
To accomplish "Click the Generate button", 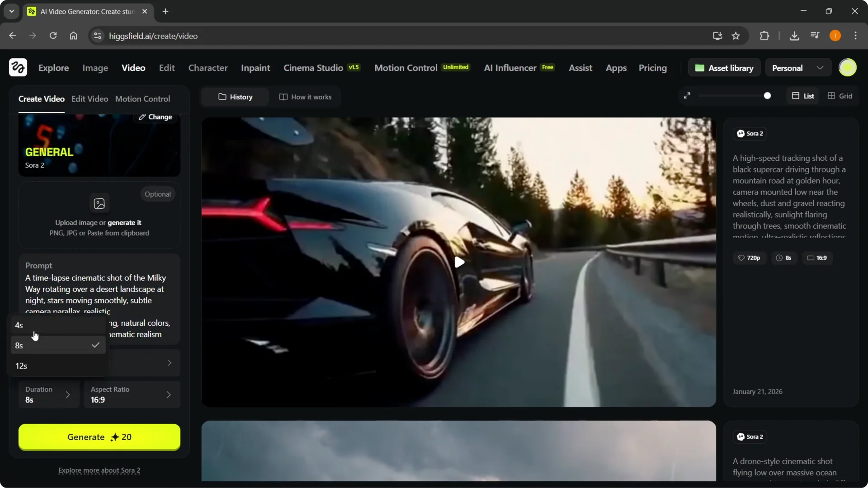I will coord(99,437).
